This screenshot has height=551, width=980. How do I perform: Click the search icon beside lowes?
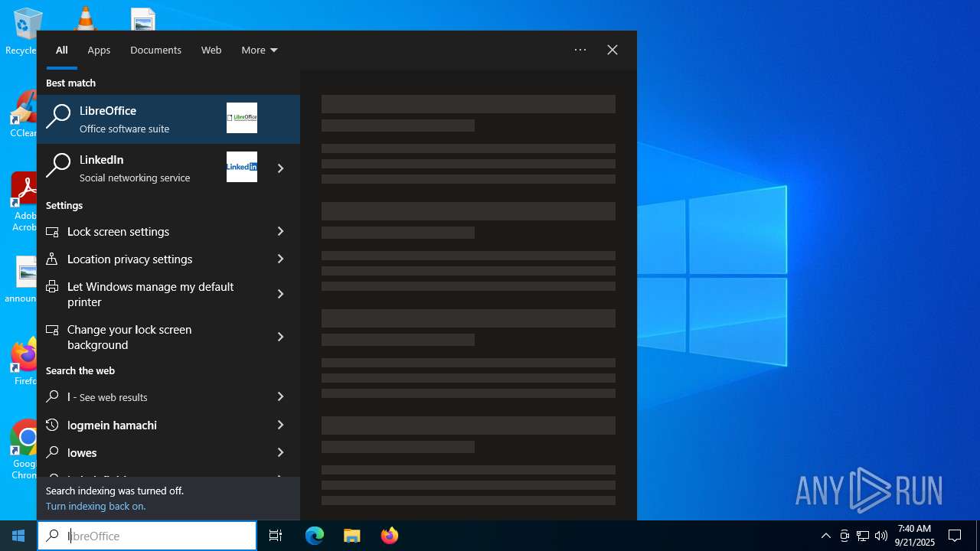point(52,452)
